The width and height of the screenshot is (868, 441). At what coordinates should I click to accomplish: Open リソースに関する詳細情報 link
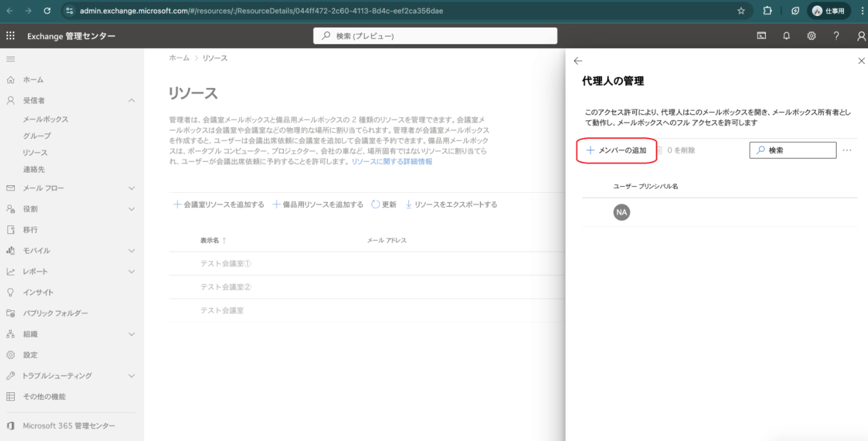392,161
